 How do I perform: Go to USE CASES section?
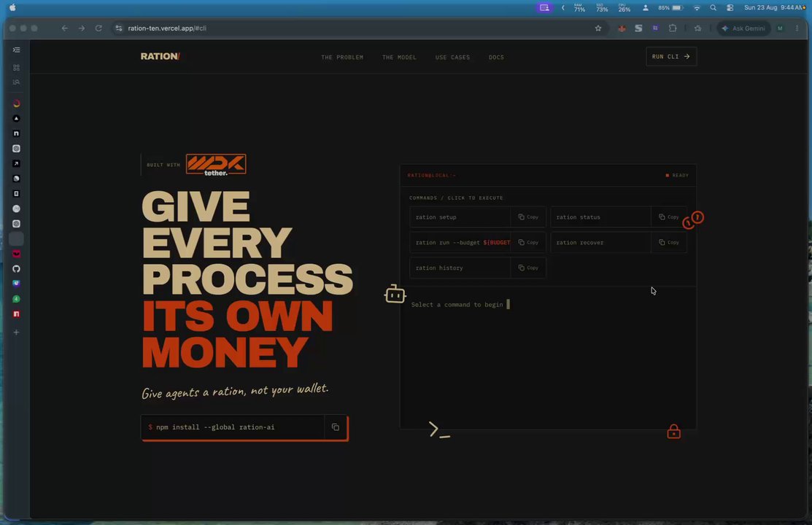452,58
